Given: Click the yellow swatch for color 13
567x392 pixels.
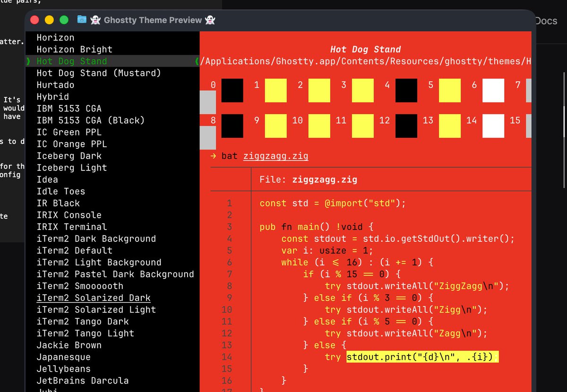Looking at the screenshot, I should pyautogui.click(x=450, y=126).
